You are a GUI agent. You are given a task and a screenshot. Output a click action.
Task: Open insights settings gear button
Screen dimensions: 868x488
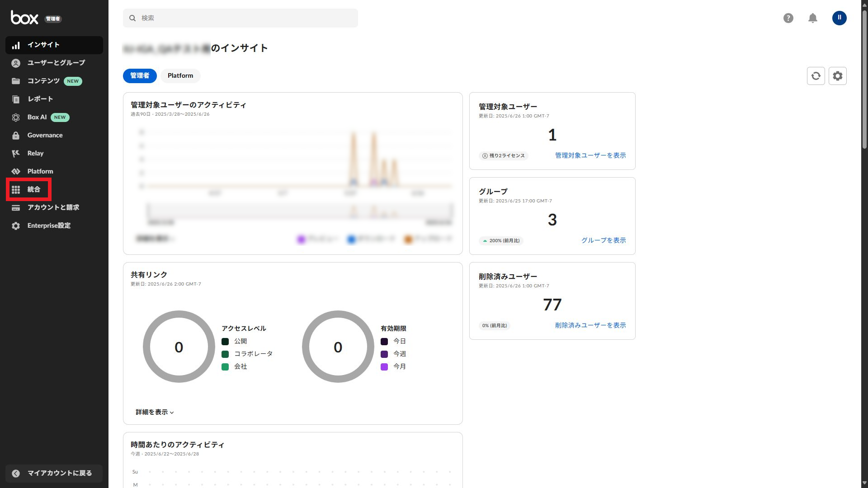tap(837, 76)
